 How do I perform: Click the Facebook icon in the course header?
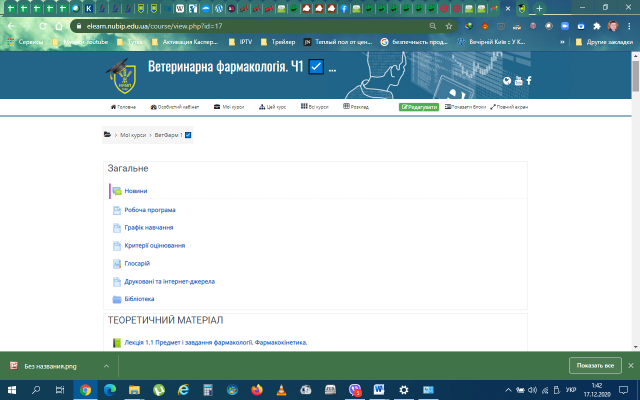tap(529, 81)
